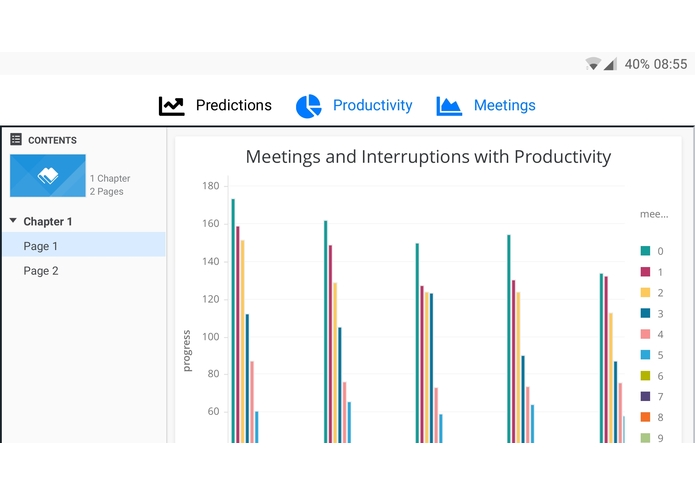Viewport: 695px width, 494px height.
Task: Switch to the Productivity tab
Action: pos(372,105)
